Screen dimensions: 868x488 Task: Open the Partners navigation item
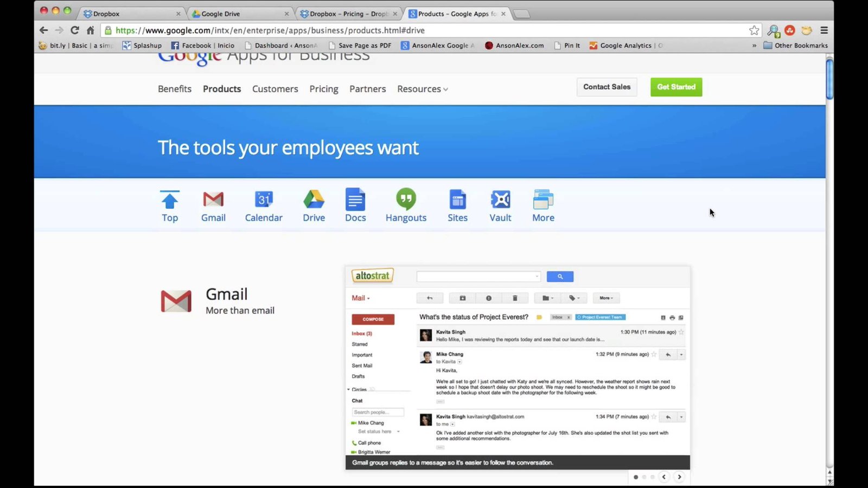(368, 89)
